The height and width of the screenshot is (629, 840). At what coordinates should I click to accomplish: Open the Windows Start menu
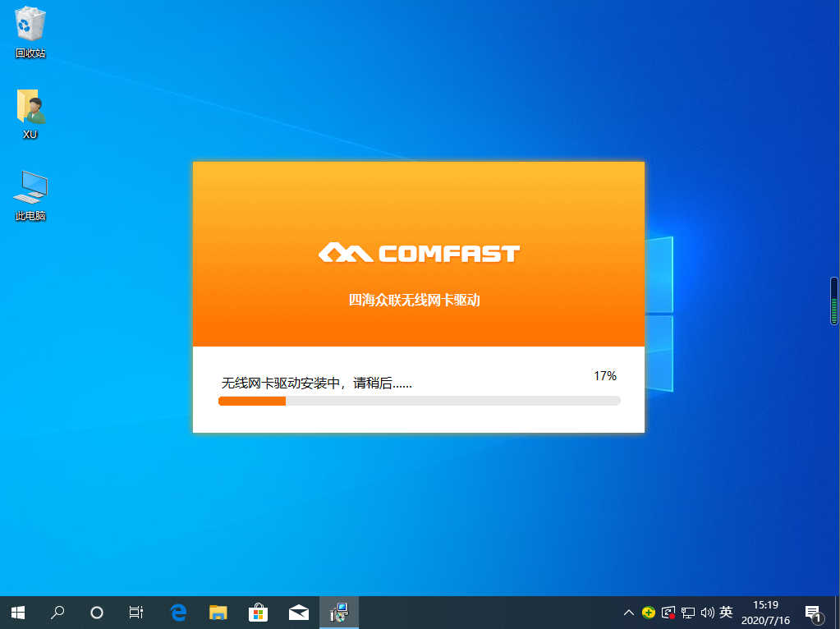point(18,613)
